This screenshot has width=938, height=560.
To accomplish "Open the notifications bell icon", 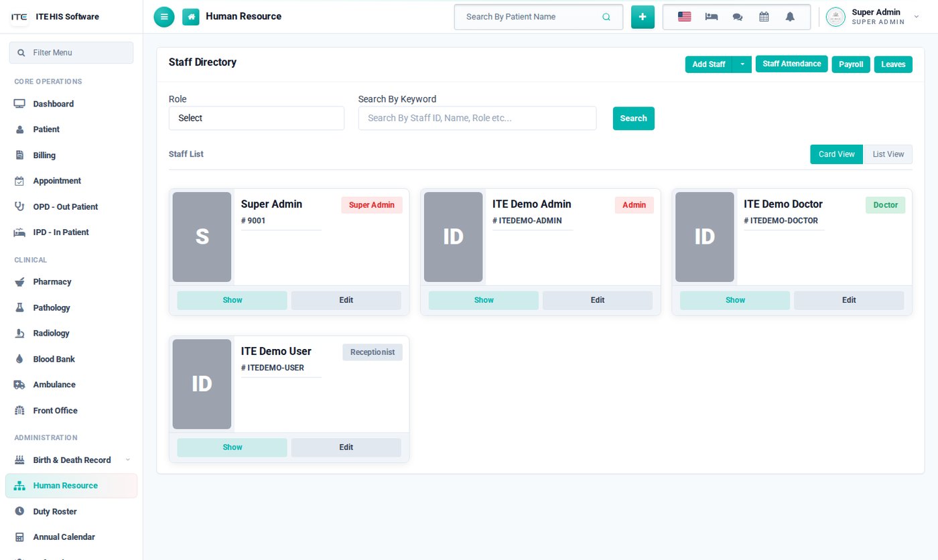I will click(790, 17).
